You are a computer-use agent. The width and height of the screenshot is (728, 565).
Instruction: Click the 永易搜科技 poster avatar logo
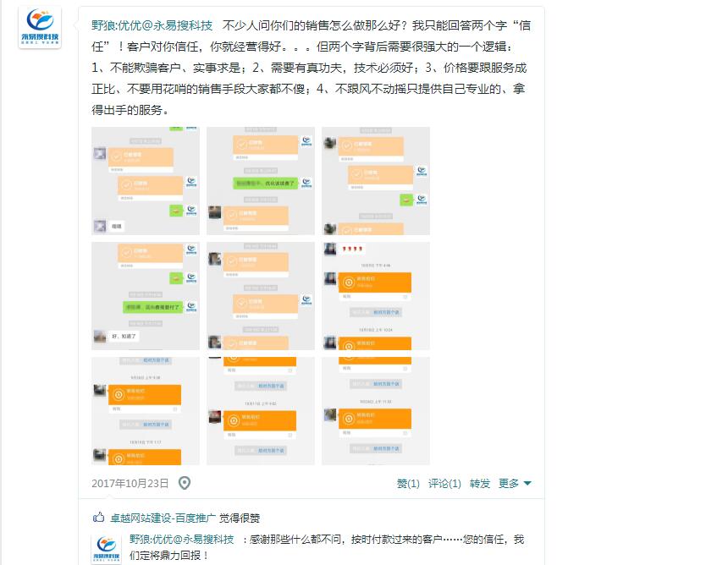(x=40, y=28)
